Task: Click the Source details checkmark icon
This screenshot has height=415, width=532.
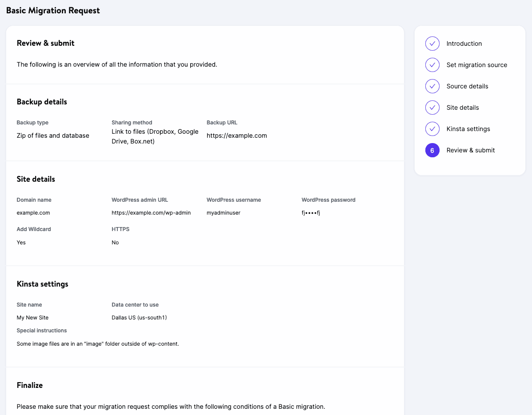Action: pos(432,86)
